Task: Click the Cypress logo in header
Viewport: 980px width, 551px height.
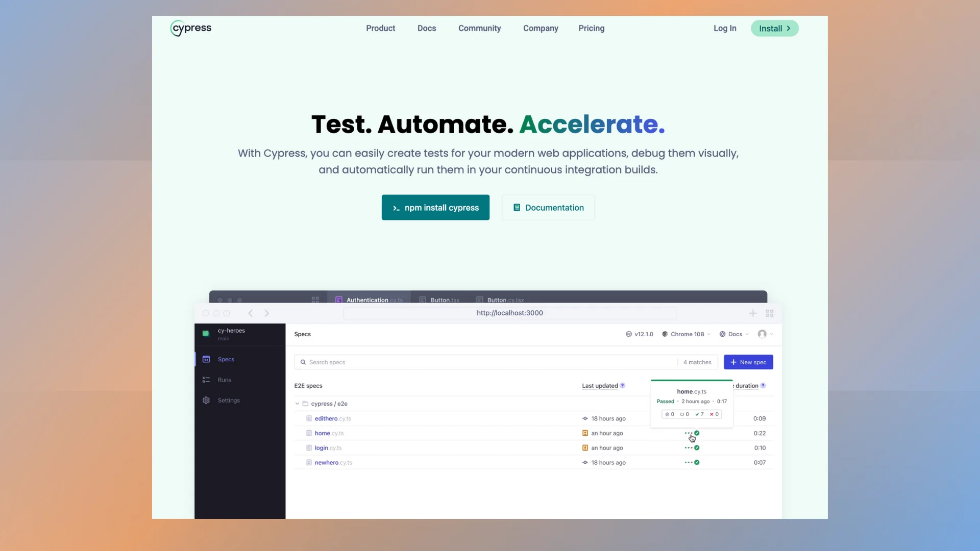Action: pyautogui.click(x=191, y=29)
